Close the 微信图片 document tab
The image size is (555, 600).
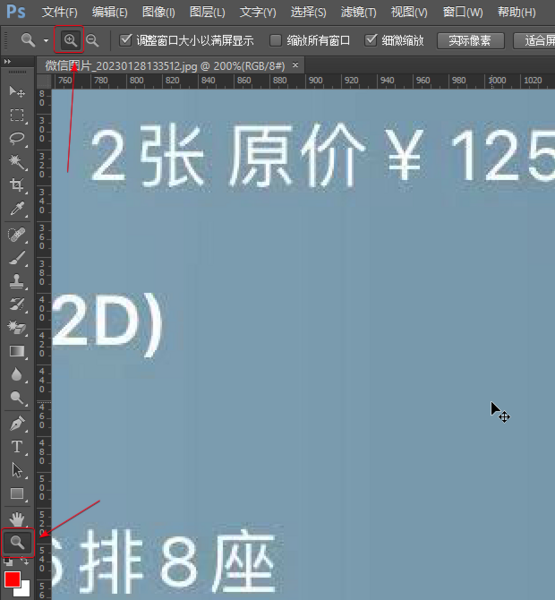coord(295,65)
